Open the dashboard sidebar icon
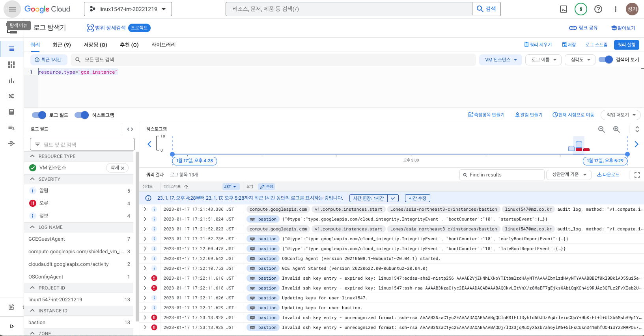Screen dimensions: 644x336 [x=12, y=65]
